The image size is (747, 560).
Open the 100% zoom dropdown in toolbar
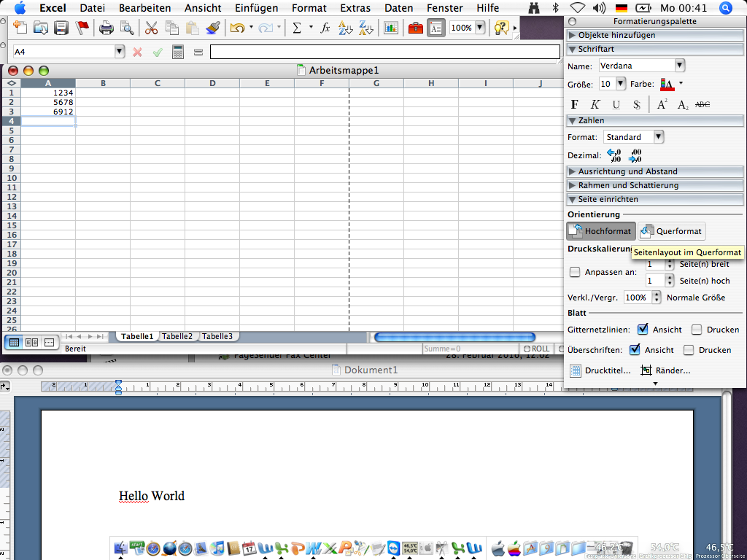pos(480,28)
